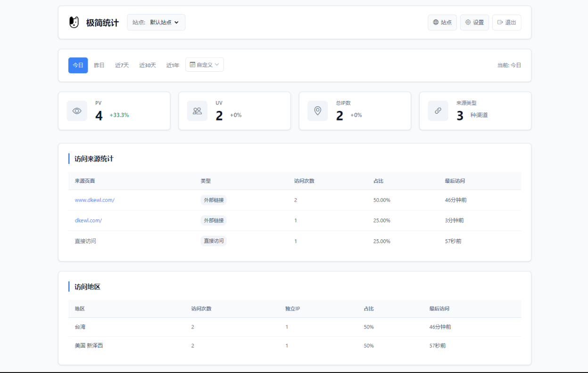588x373 pixels.
Task: Switch to the 近7天 tab
Action: (122, 65)
